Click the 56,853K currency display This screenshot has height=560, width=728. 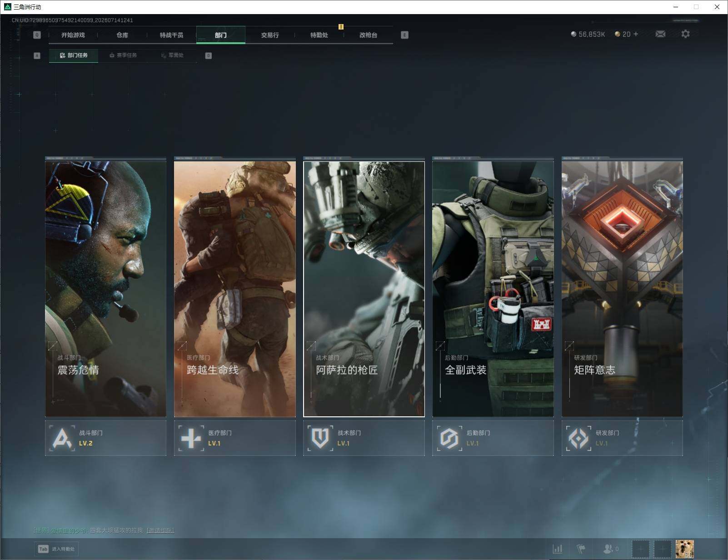coord(588,34)
